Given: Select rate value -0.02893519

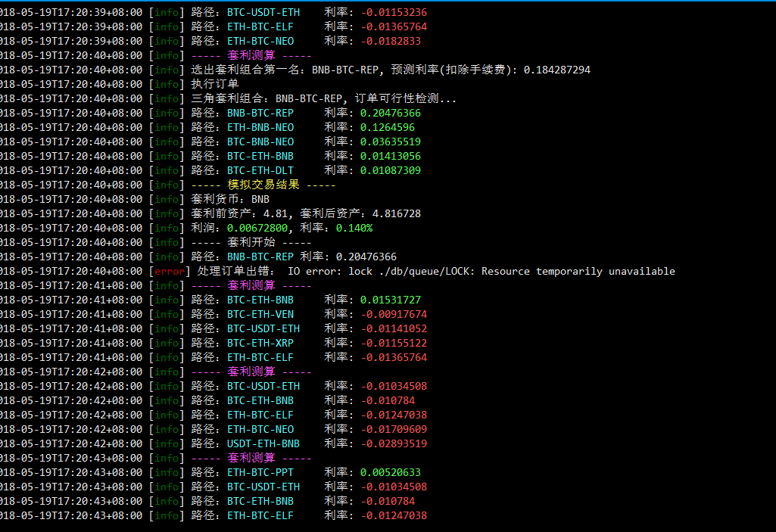Looking at the screenshot, I should click(x=394, y=443).
